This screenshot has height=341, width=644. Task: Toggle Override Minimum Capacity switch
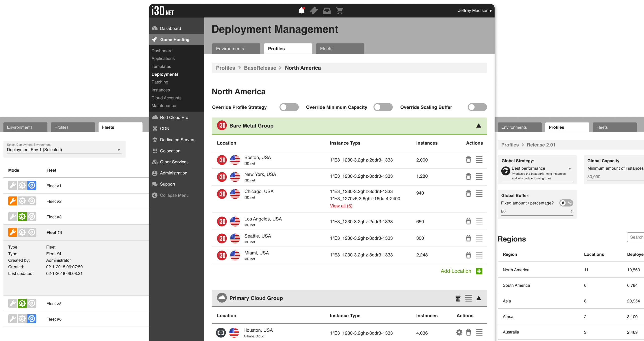383,107
